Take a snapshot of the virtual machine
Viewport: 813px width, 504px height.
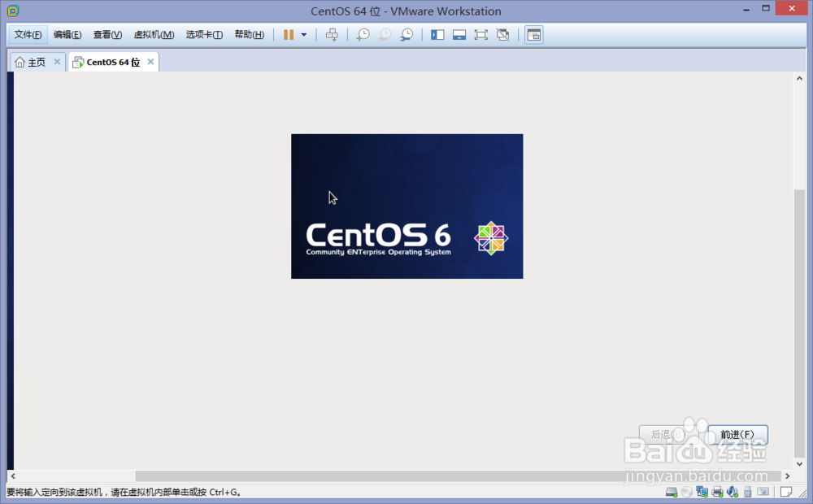tap(363, 35)
